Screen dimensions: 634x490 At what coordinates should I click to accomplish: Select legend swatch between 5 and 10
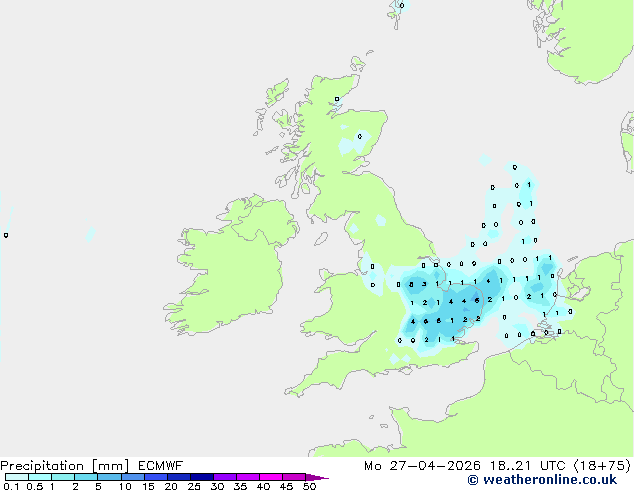pyautogui.click(x=109, y=477)
